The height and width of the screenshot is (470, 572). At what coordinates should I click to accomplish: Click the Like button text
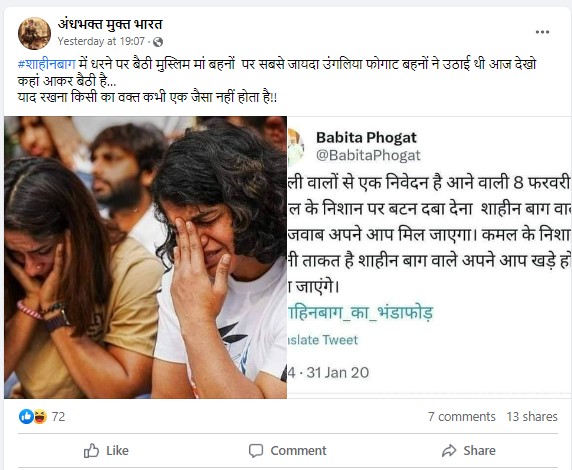[117, 451]
